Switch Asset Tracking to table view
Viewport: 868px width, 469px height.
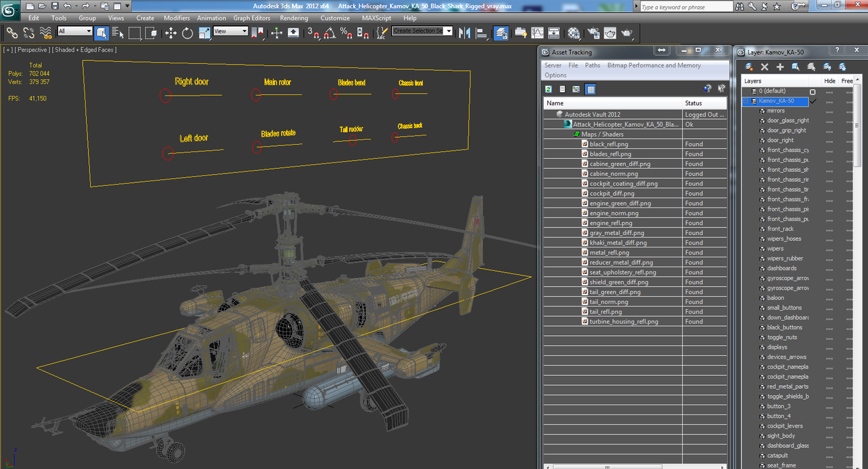tap(591, 89)
